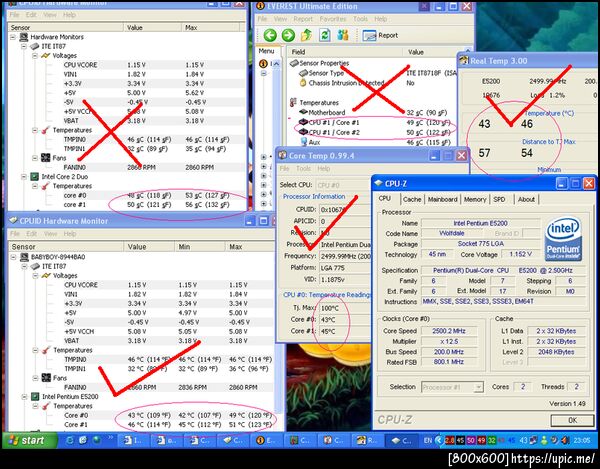The width and height of the screenshot is (600, 469).
Task: Open the Tools menu in Core Temp
Action: 303,168
